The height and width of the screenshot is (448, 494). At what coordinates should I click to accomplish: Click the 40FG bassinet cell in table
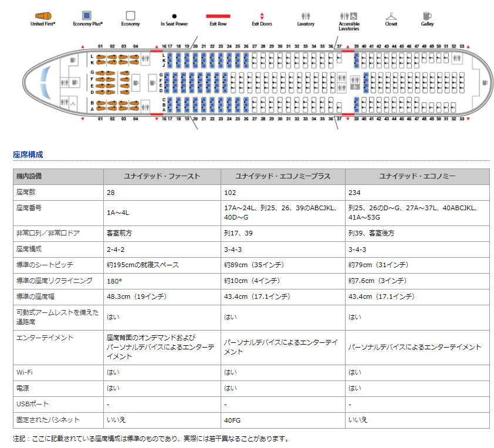click(232, 420)
